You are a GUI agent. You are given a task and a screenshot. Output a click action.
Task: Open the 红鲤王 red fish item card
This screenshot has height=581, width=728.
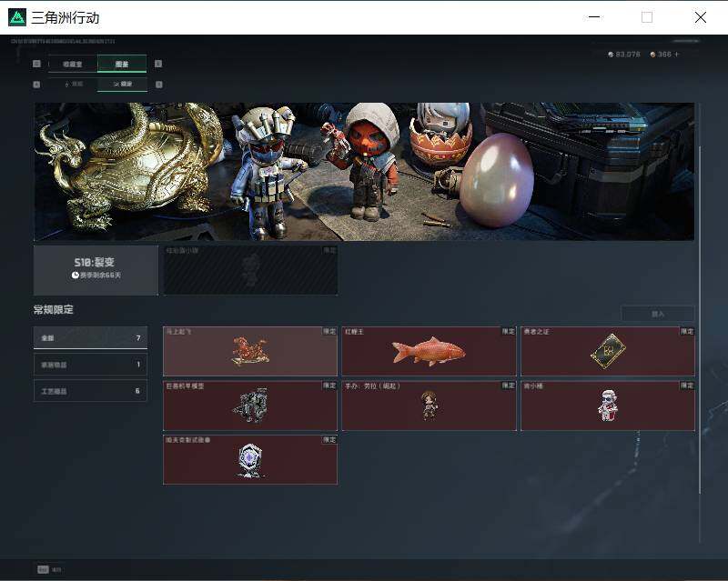tap(429, 351)
